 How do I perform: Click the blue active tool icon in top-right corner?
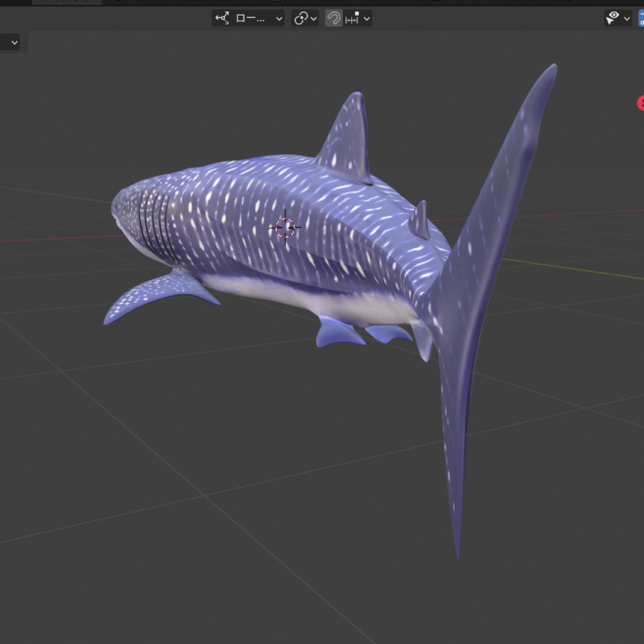[641, 18]
